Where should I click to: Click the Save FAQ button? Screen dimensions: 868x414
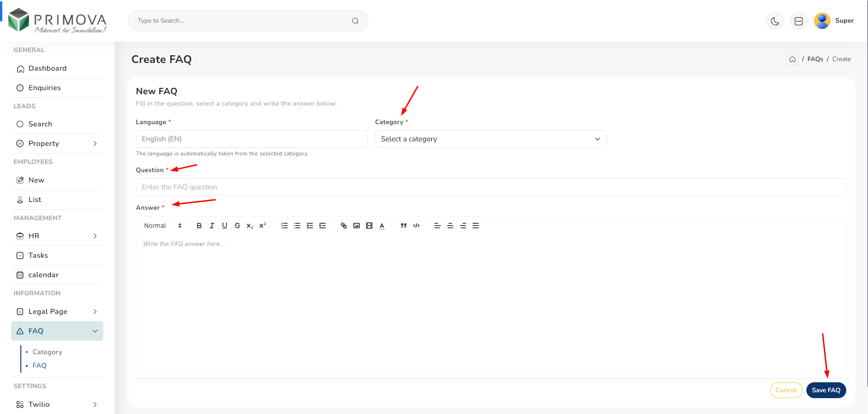[x=826, y=390]
